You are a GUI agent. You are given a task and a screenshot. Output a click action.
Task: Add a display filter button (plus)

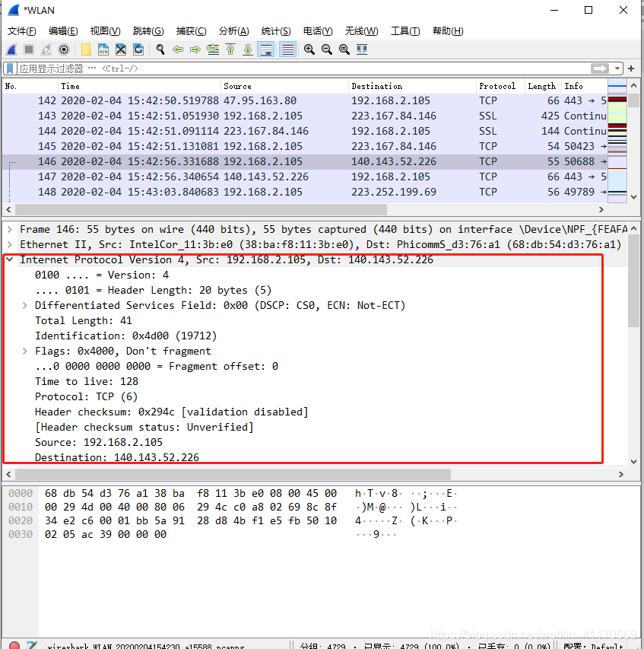(x=631, y=68)
